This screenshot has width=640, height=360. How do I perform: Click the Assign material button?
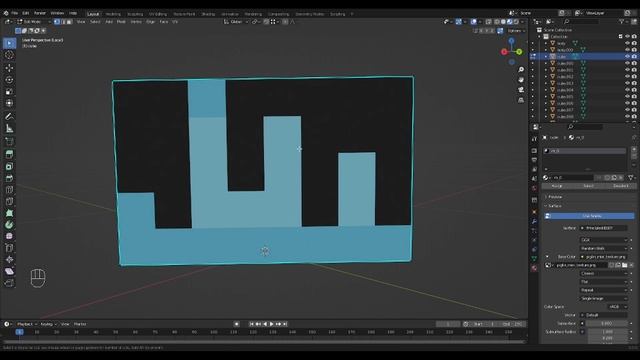(x=557, y=186)
